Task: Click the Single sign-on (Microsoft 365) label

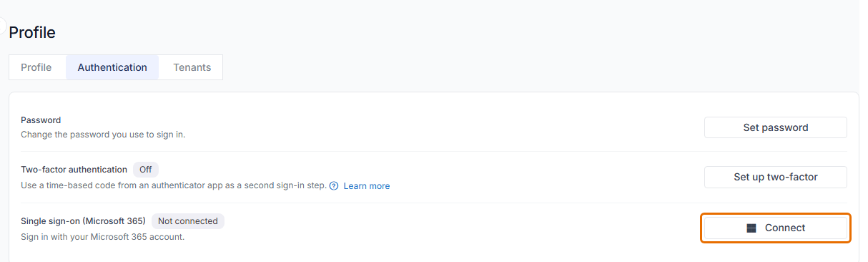Action: (x=83, y=221)
